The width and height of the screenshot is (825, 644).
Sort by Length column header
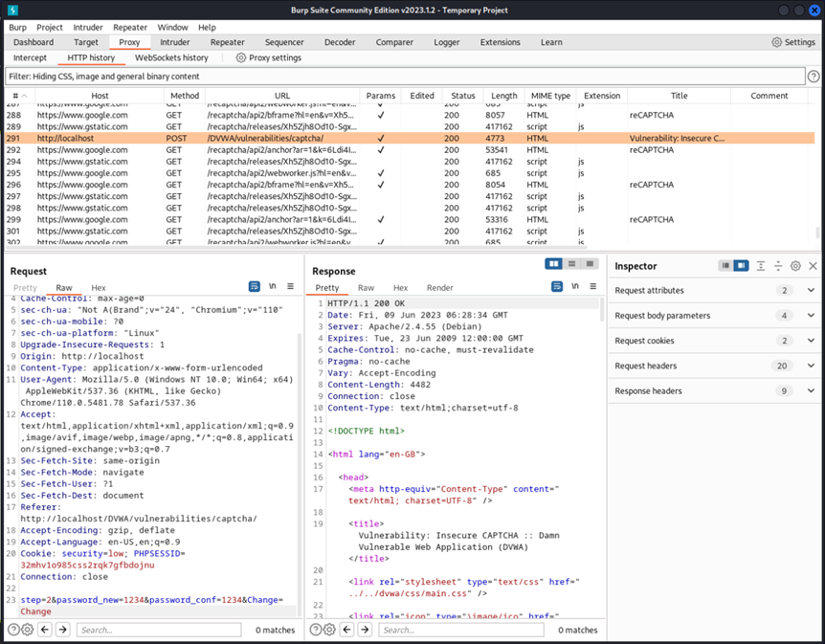point(504,96)
